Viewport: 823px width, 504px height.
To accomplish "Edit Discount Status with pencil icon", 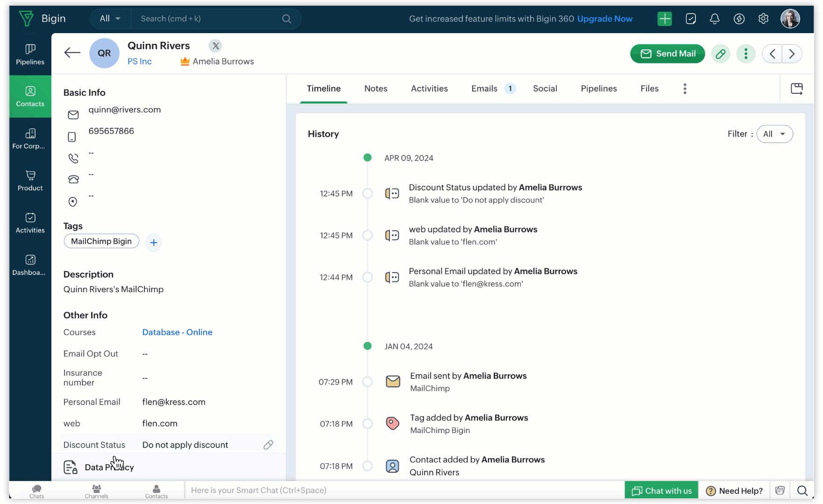I will point(268,445).
